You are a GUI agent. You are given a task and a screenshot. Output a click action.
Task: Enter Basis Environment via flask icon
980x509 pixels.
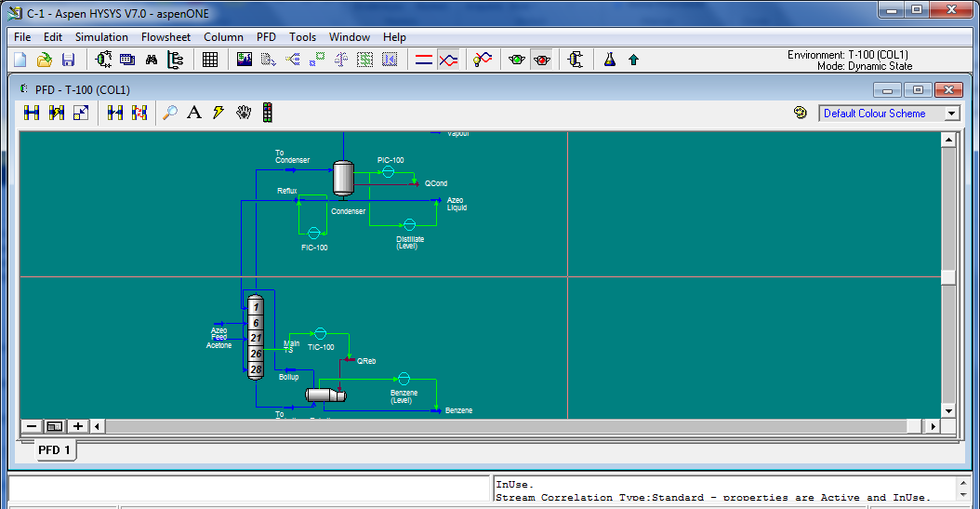(609, 60)
